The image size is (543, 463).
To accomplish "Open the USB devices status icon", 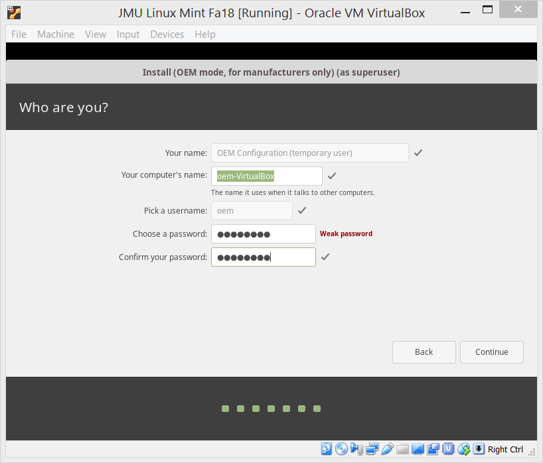I will (x=387, y=449).
